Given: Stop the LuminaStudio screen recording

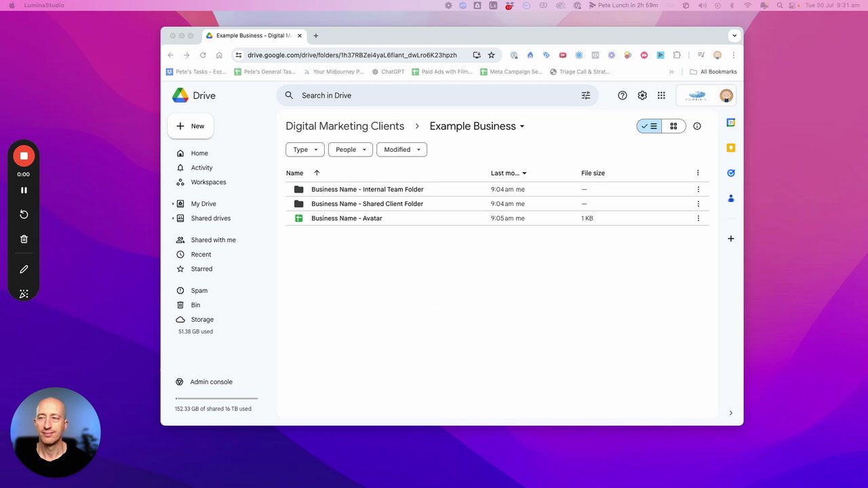Looking at the screenshot, I should point(24,156).
